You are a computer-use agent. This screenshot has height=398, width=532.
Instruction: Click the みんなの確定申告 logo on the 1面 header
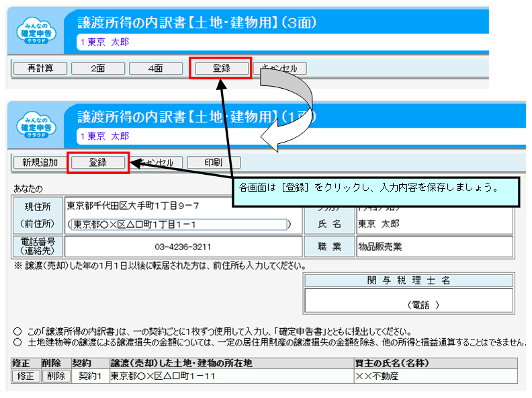[36, 126]
